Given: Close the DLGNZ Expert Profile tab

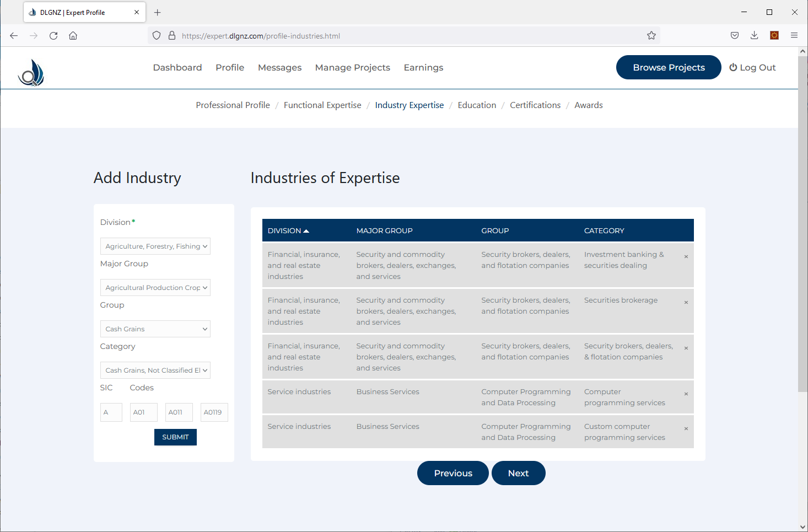Looking at the screenshot, I should (x=137, y=12).
